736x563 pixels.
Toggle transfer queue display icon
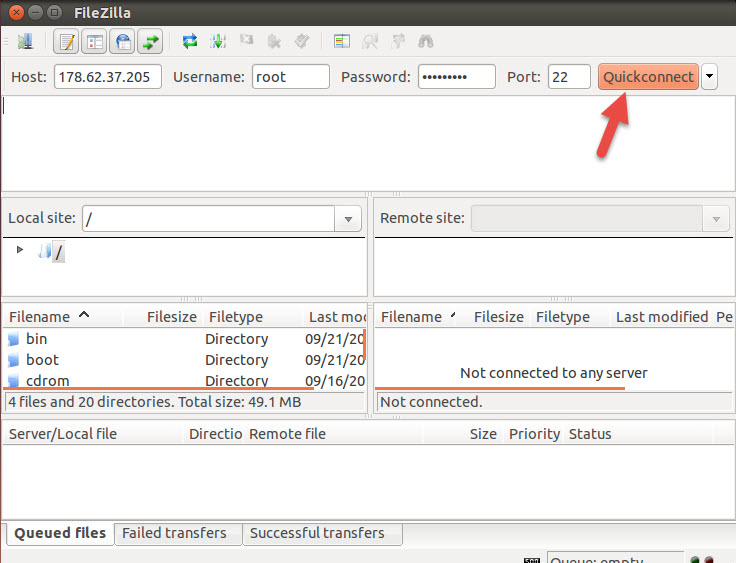click(x=150, y=42)
